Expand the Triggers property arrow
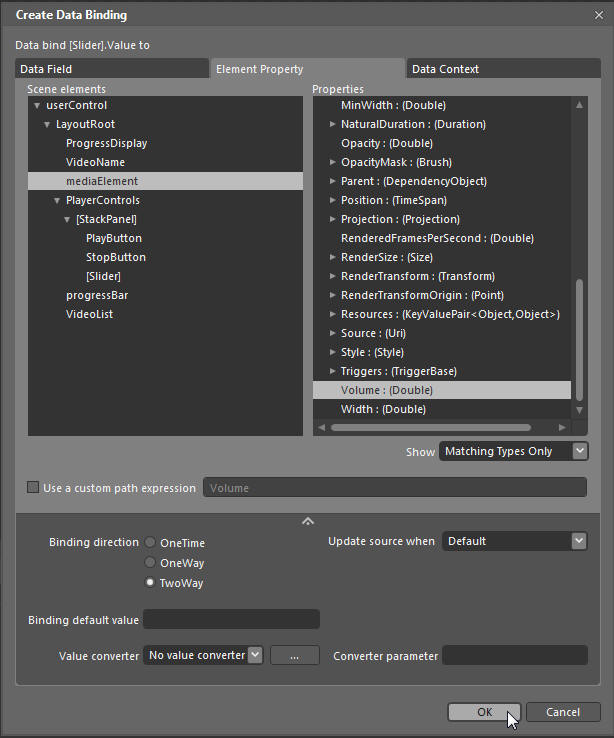 pyautogui.click(x=333, y=371)
